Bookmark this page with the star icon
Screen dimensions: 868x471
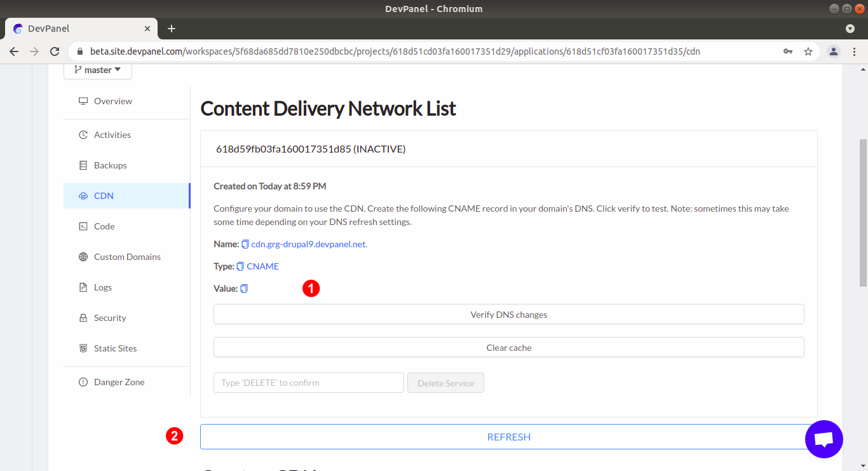click(x=808, y=51)
